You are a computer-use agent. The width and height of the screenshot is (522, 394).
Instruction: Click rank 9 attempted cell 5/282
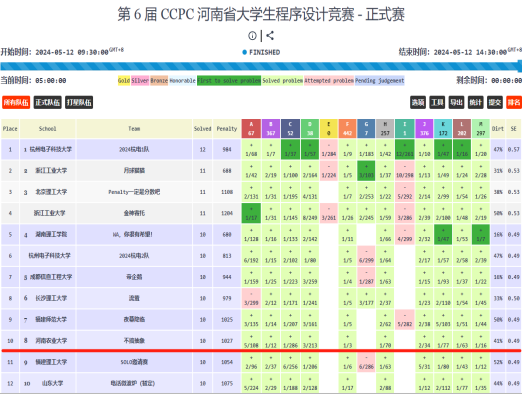pyautogui.click(x=405, y=320)
